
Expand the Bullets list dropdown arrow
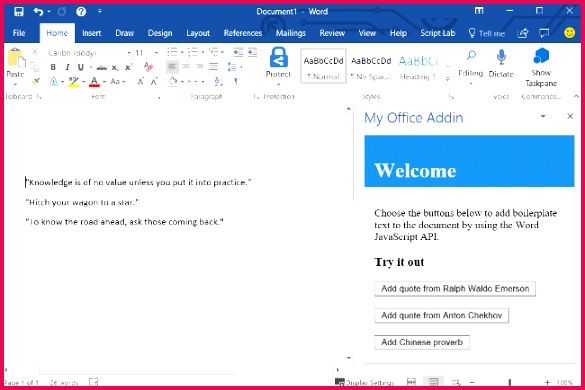pos(182,53)
